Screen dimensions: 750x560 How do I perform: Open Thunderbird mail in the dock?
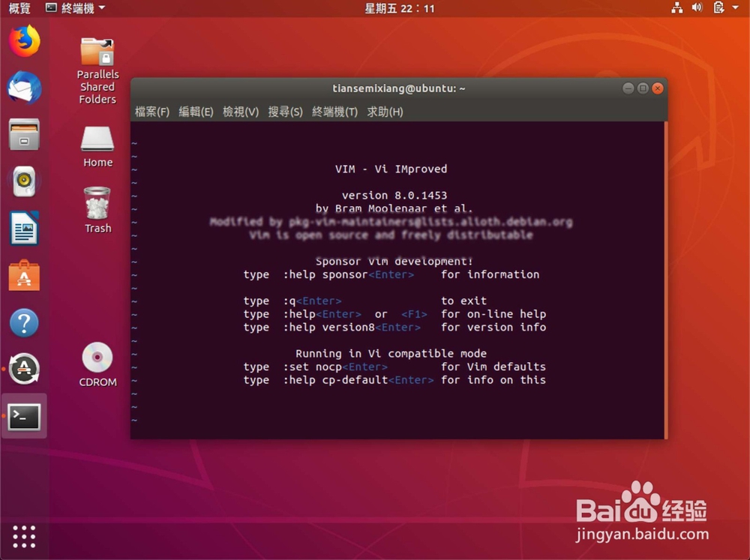coord(25,88)
